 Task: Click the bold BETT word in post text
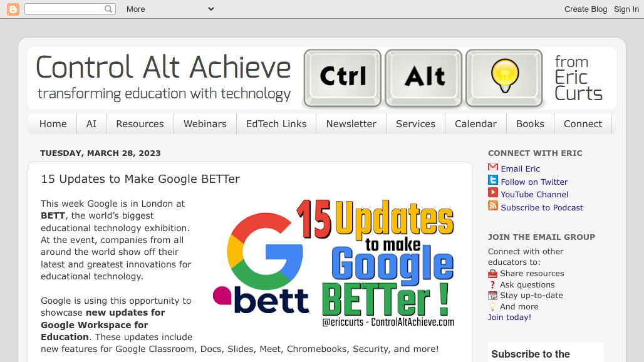point(53,215)
